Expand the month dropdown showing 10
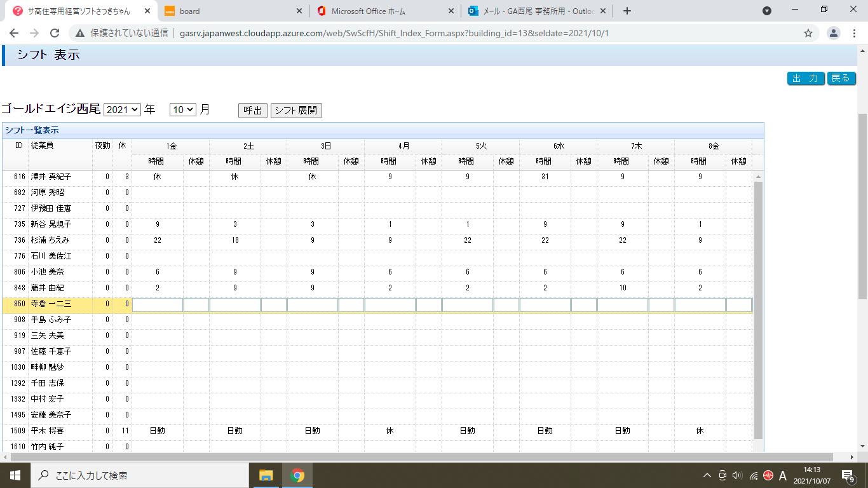The image size is (868, 488). click(x=183, y=110)
